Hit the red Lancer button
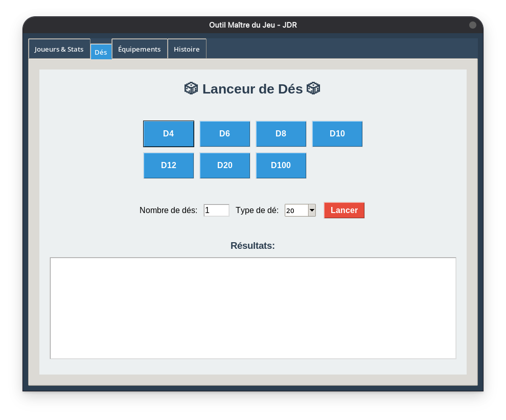This screenshot has width=506, height=420. tap(344, 211)
